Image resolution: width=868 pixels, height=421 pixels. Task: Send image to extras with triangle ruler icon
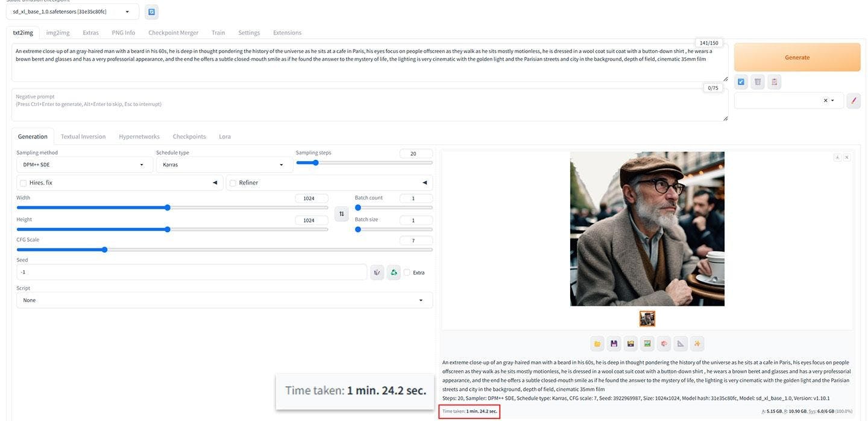[681, 344]
